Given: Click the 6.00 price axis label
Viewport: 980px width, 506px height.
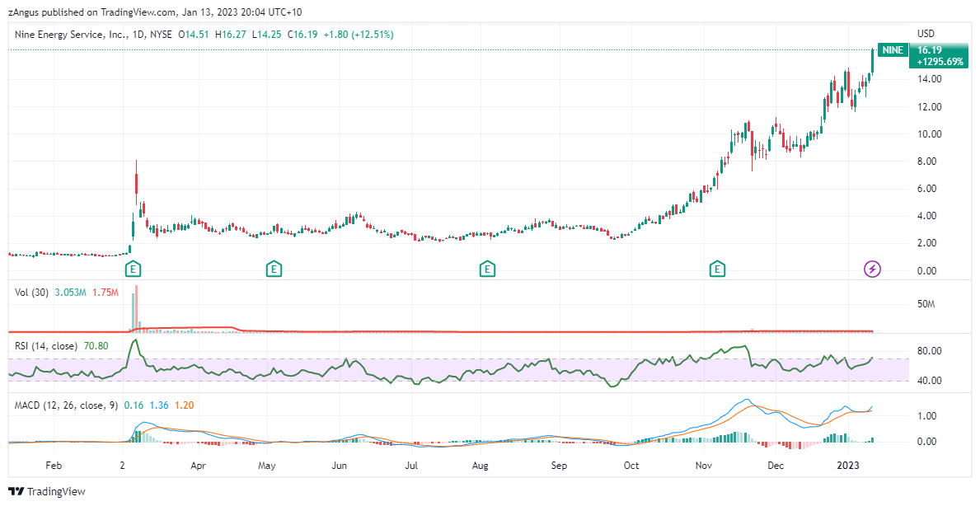Looking at the screenshot, I should tap(927, 189).
